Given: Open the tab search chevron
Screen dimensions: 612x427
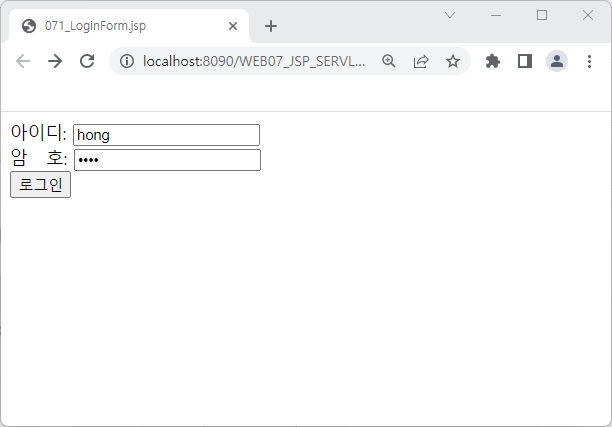Looking at the screenshot, I should 450,15.
